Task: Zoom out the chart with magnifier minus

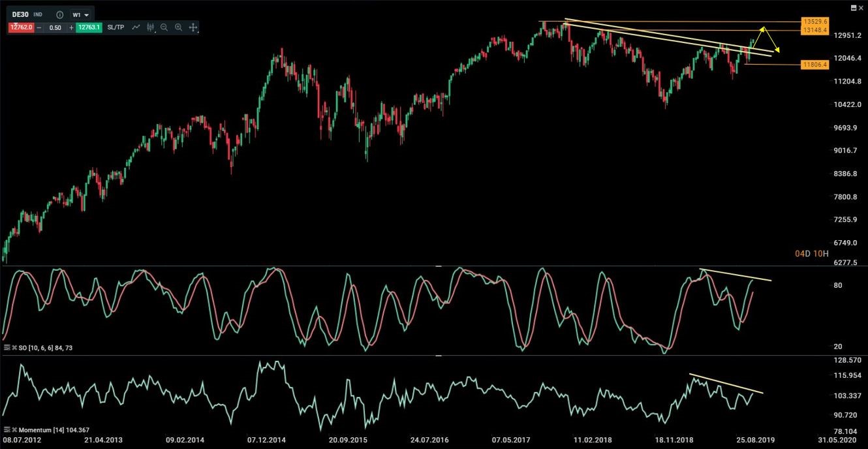Action: (164, 27)
